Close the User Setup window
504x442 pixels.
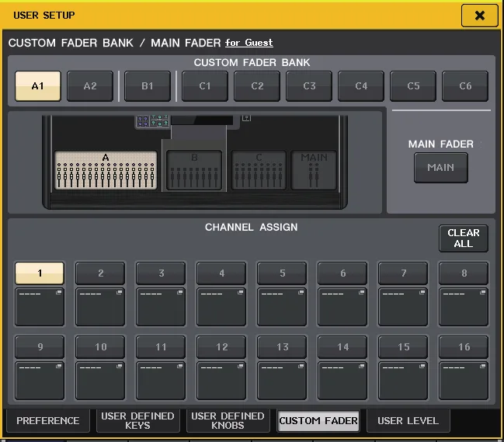pyautogui.click(x=479, y=15)
